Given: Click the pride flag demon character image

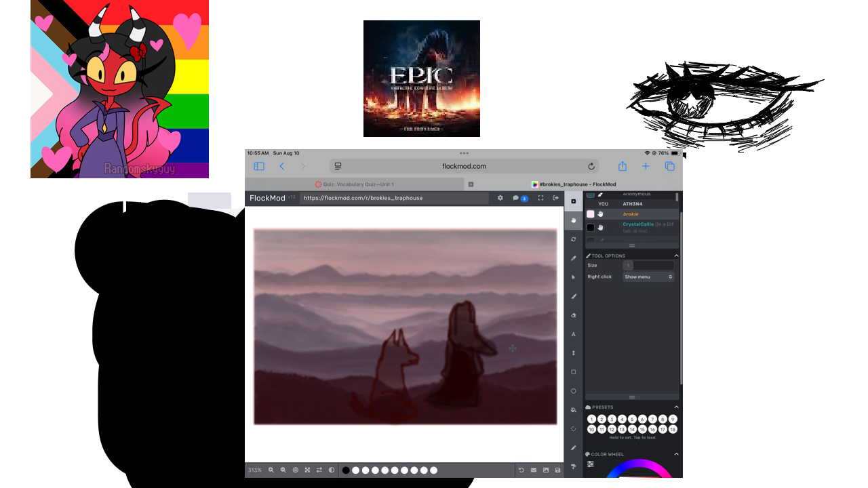Looking at the screenshot, I should [x=119, y=89].
